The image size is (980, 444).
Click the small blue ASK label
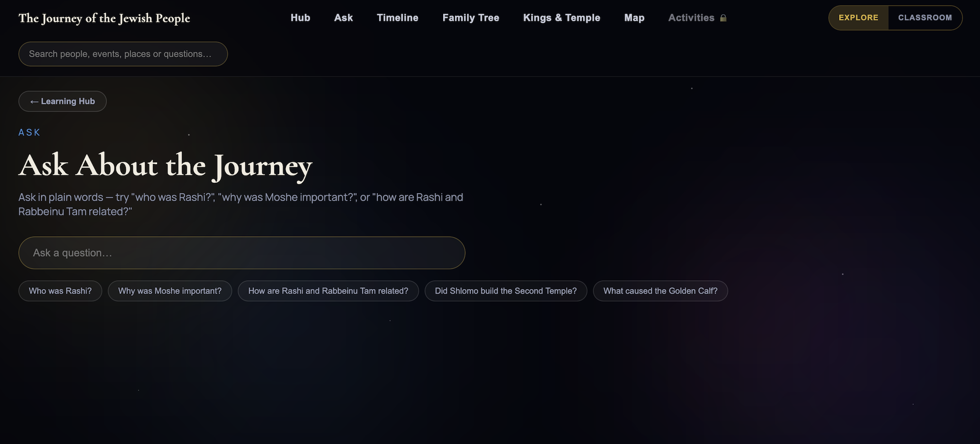29,133
